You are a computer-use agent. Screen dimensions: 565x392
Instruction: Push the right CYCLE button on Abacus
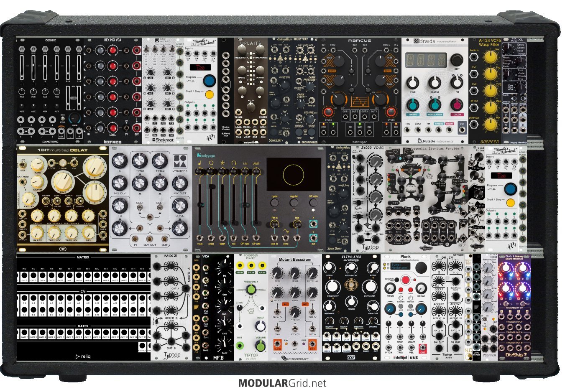click(391, 112)
